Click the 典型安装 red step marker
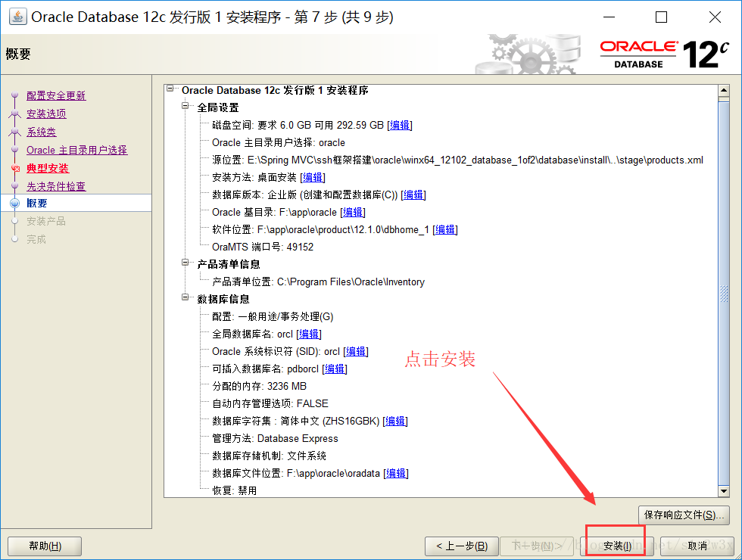742x560 pixels. coord(15,168)
